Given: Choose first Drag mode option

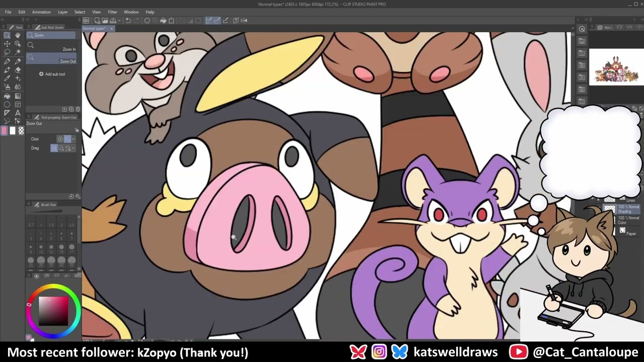Looking at the screenshot, I should coord(54,148).
